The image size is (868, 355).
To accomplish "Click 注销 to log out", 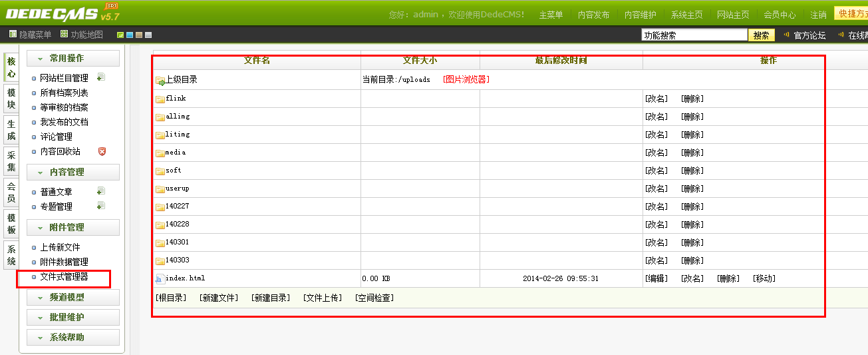I will [x=819, y=15].
